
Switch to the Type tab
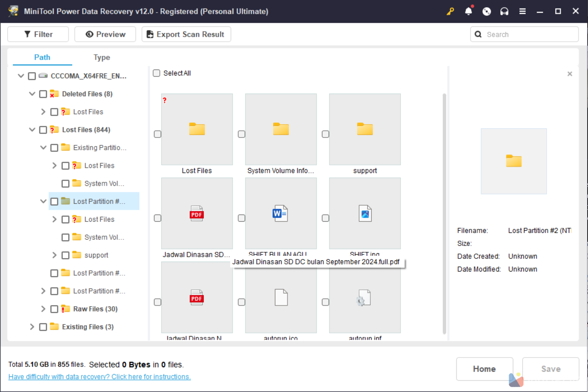click(x=102, y=57)
